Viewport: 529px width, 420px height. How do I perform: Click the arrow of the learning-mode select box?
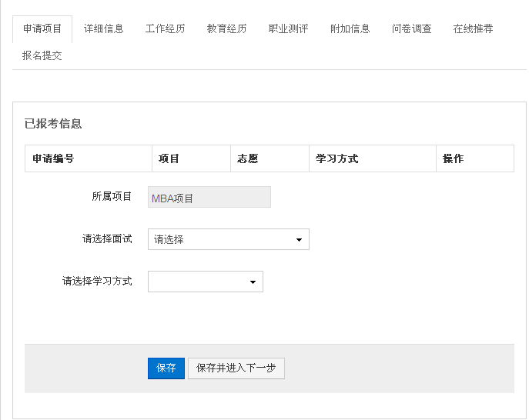pyautogui.click(x=253, y=282)
